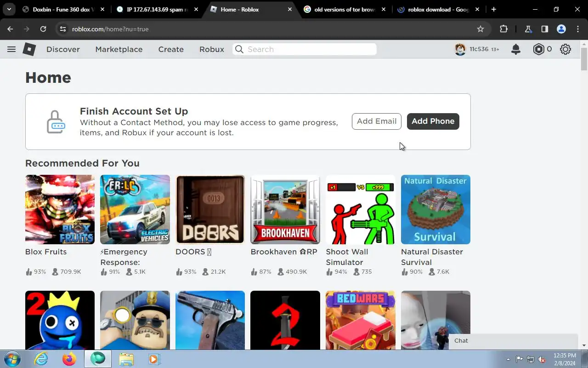588x368 pixels.
Task: Open the Roblox hamburger navigation menu
Action: tap(11, 49)
